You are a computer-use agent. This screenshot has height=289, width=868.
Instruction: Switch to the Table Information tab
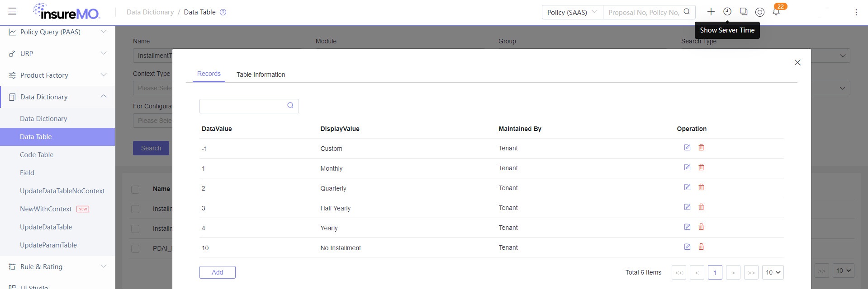(x=261, y=75)
